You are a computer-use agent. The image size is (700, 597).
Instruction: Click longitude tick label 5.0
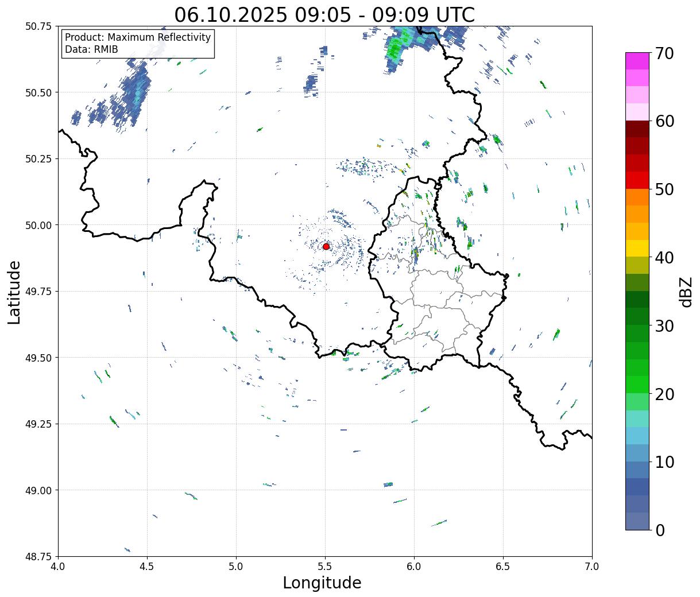tap(236, 567)
